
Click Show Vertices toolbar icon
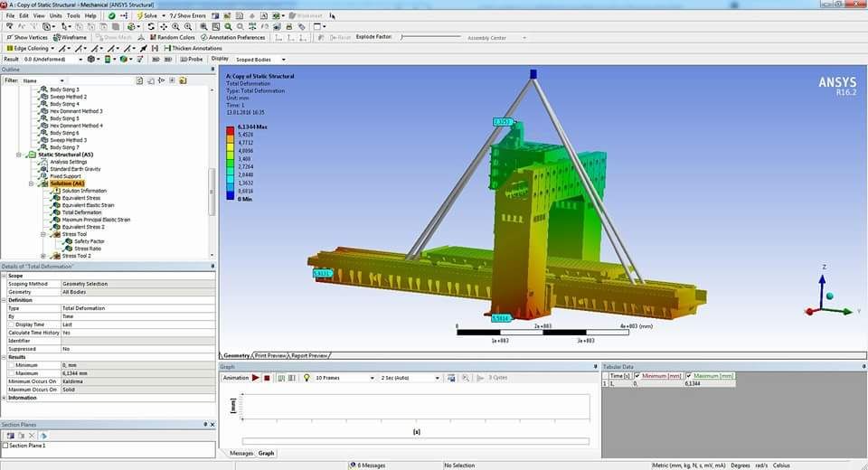point(29,37)
